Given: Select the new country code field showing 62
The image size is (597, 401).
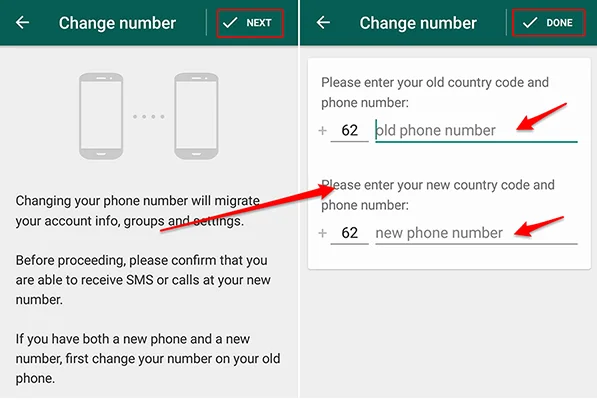Looking at the screenshot, I should [x=350, y=233].
